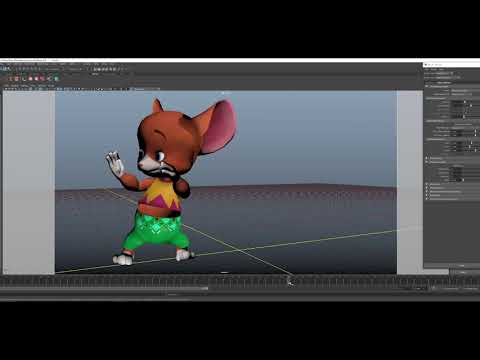Click the leftmost red shelf icon
Viewport: 480px width, 360px height.
[x=10, y=79]
